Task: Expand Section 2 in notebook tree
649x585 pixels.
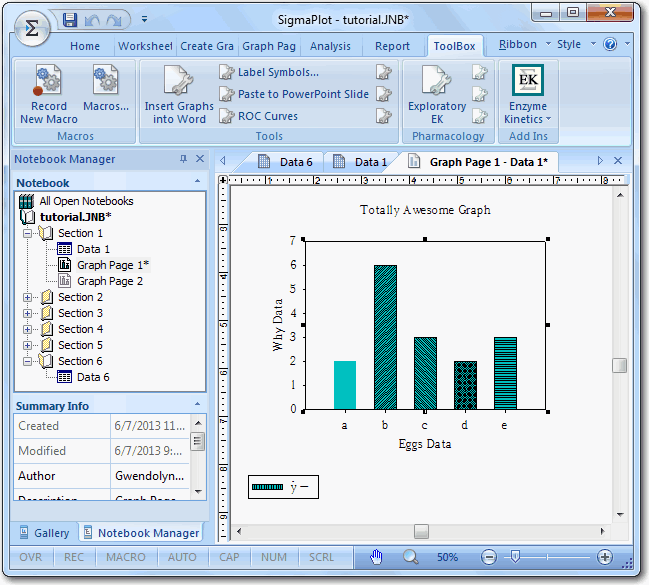Action: pos(27,297)
